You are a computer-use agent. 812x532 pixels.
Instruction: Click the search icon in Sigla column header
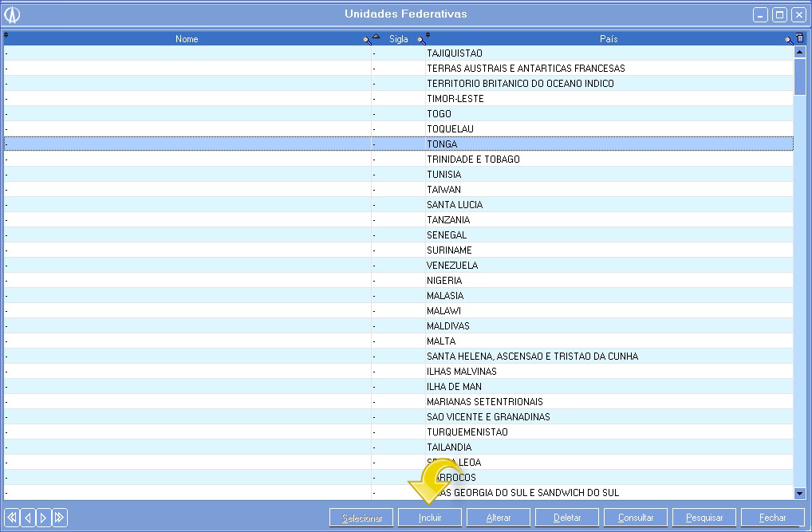(420, 39)
